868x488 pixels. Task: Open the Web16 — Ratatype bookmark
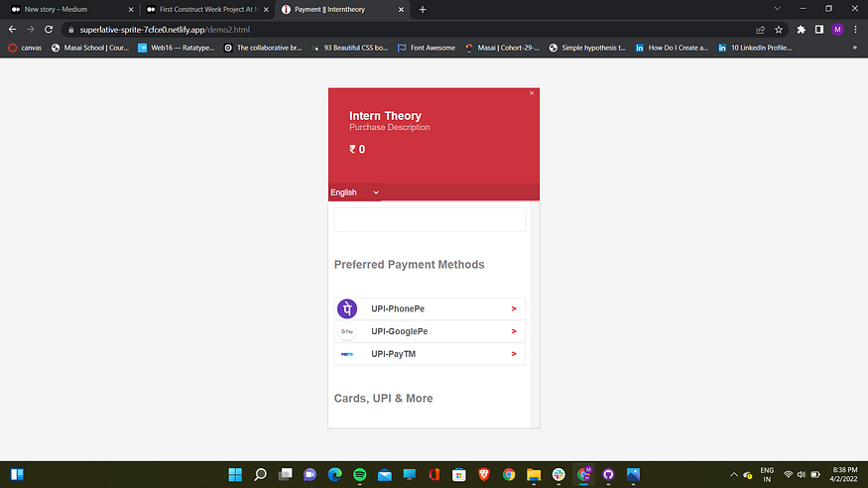click(176, 49)
